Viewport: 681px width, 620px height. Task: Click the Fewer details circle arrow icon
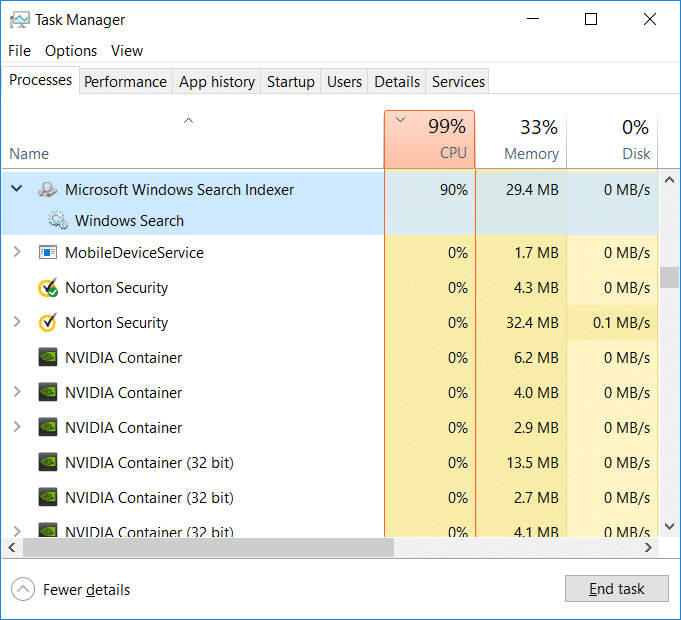[x=23, y=589]
